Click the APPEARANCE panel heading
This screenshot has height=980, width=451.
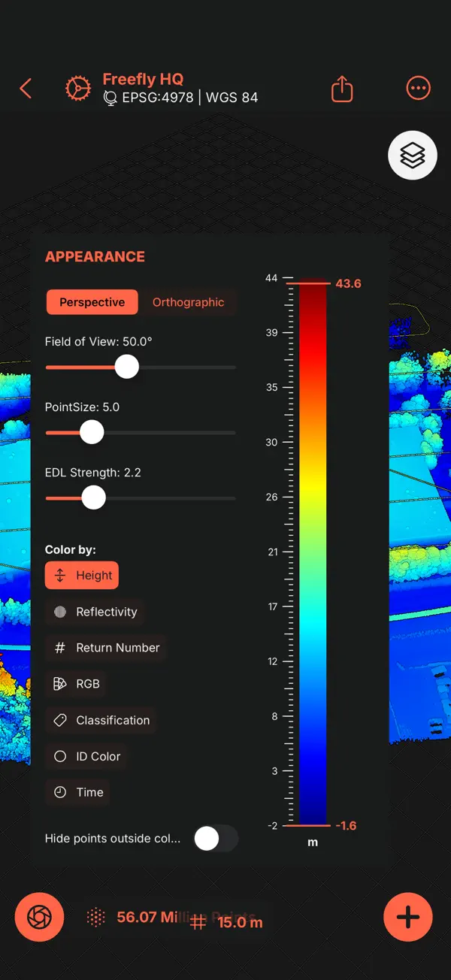tap(95, 256)
